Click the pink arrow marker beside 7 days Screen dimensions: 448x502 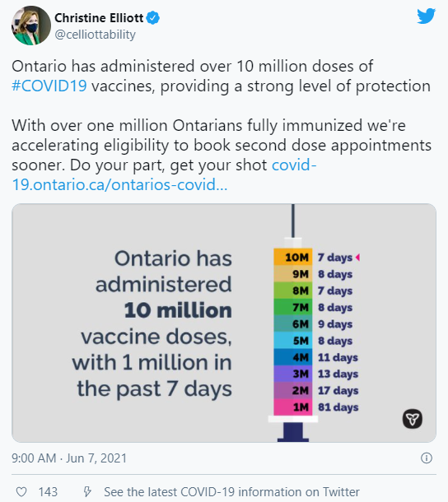357,257
